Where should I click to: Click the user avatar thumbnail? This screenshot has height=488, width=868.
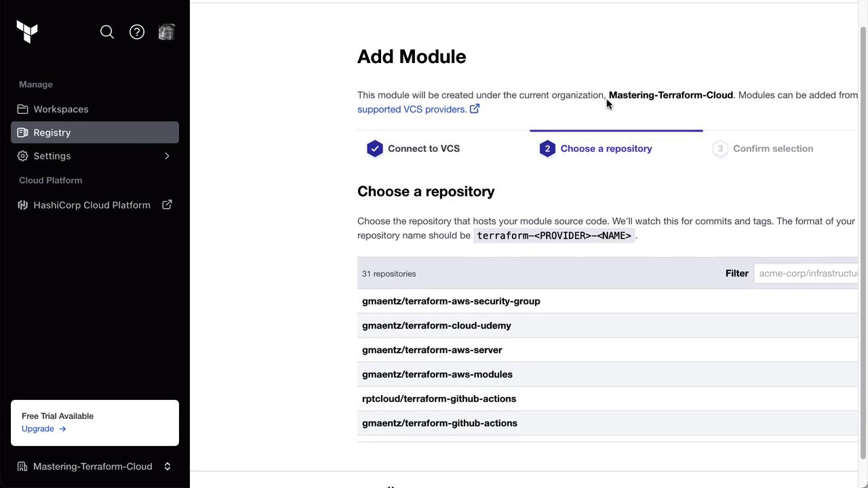tap(167, 32)
